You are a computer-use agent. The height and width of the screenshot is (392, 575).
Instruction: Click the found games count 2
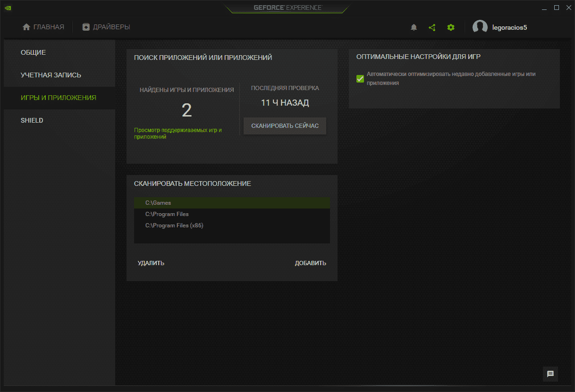[x=187, y=110]
